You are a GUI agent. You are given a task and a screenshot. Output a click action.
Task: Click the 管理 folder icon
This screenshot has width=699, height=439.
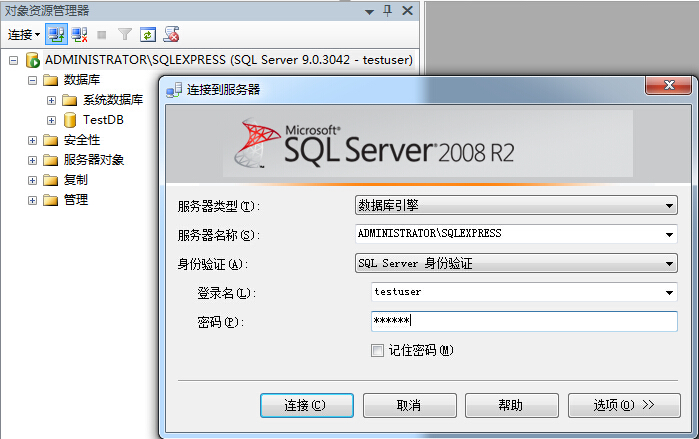(51, 200)
